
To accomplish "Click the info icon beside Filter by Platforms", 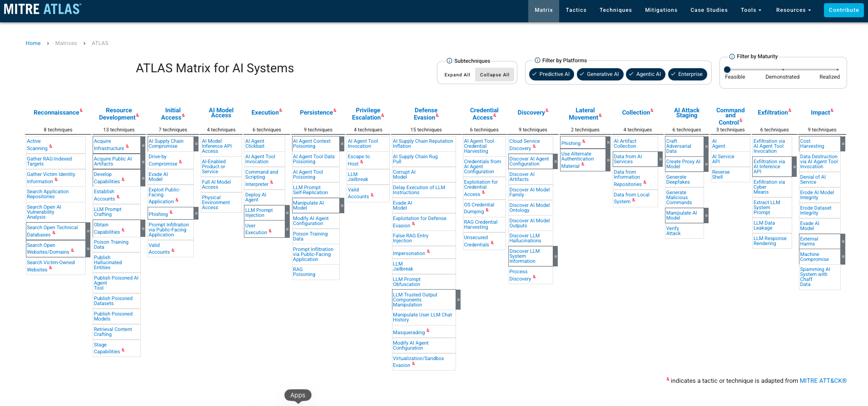I will point(537,60).
